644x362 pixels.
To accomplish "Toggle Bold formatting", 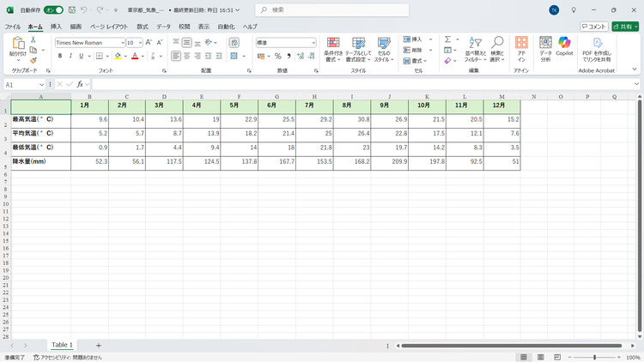I will click(60, 56).
